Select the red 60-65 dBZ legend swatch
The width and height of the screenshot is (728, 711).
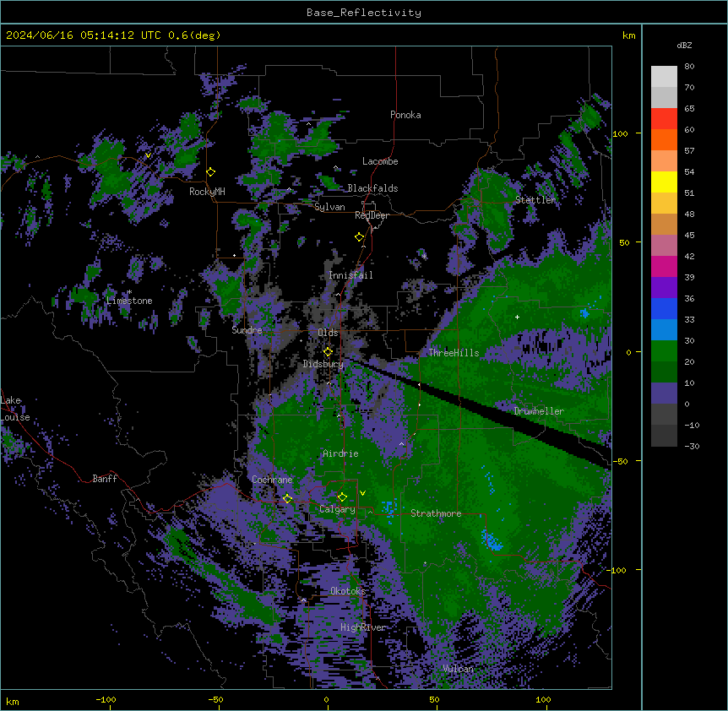click(x=664, y=119)
